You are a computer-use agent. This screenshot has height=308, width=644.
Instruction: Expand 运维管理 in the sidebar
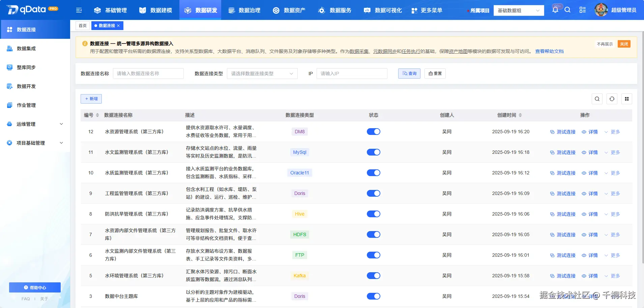[x=35, y=124]
